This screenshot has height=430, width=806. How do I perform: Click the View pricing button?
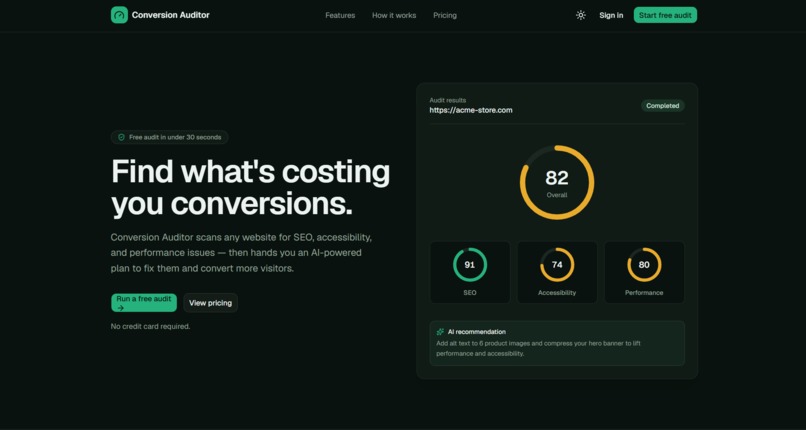pos(210,303)
